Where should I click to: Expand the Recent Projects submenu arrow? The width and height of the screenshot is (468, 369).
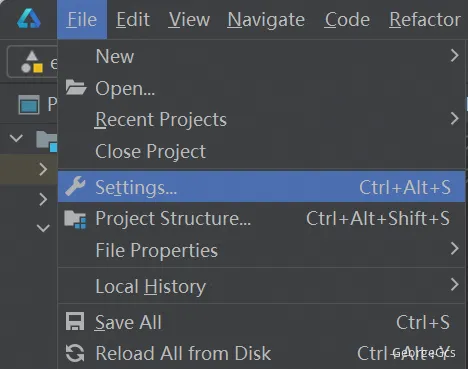click(455, 119)
